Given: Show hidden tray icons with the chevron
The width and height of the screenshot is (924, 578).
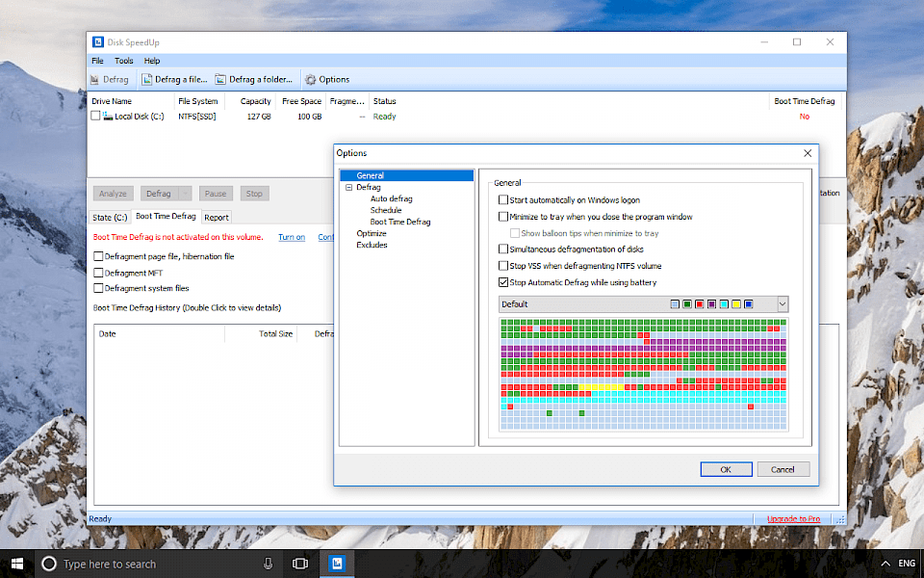Looking at the screenshot, I should click(885, 564).
